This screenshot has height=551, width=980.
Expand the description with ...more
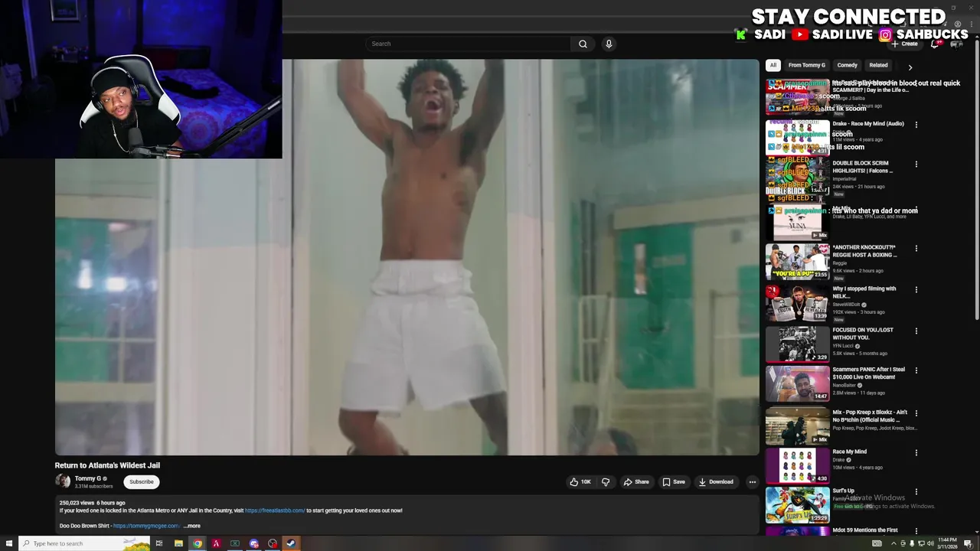[x=192, y=526]
